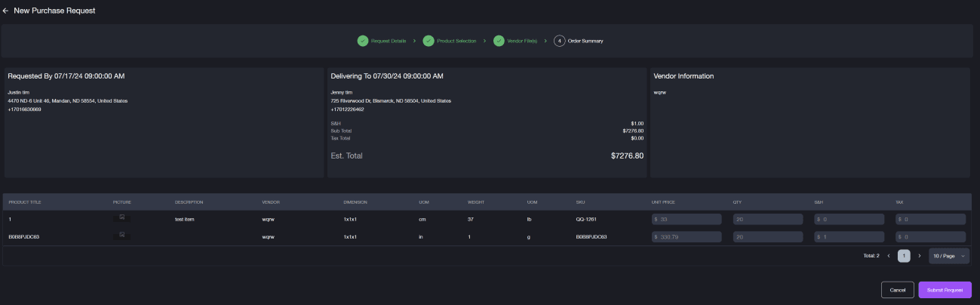
Task: Switch to the Vendor File(s) step
Action: point(522,41)
